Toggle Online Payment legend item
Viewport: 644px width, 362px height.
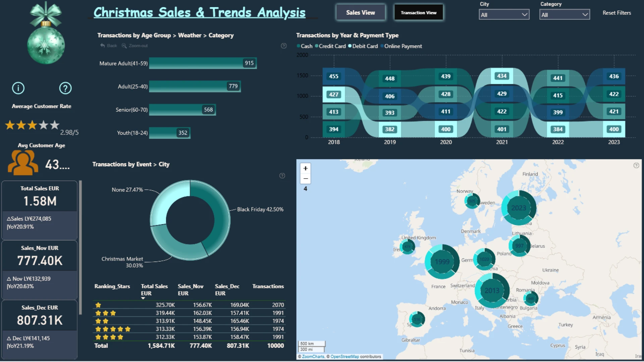coord(401,46)
